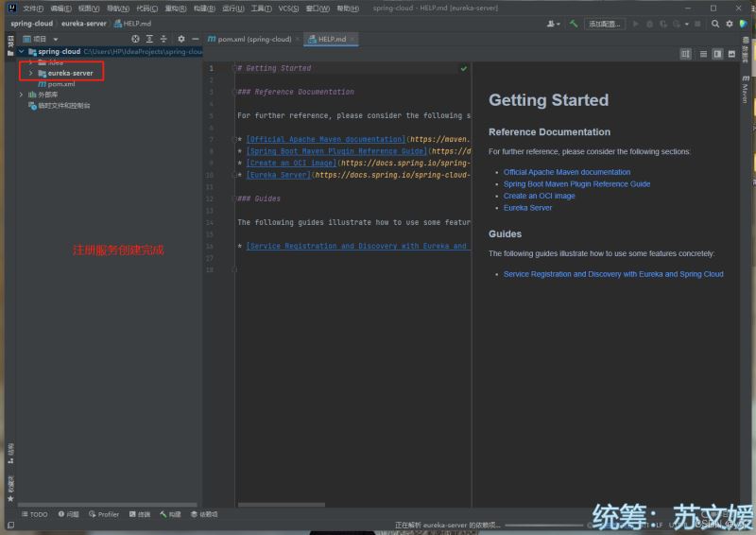Image resolution: width=756 pixels, height=535 pixels.
Task: Collapse all nodes icon in Project panel
Action: (164, 39)
